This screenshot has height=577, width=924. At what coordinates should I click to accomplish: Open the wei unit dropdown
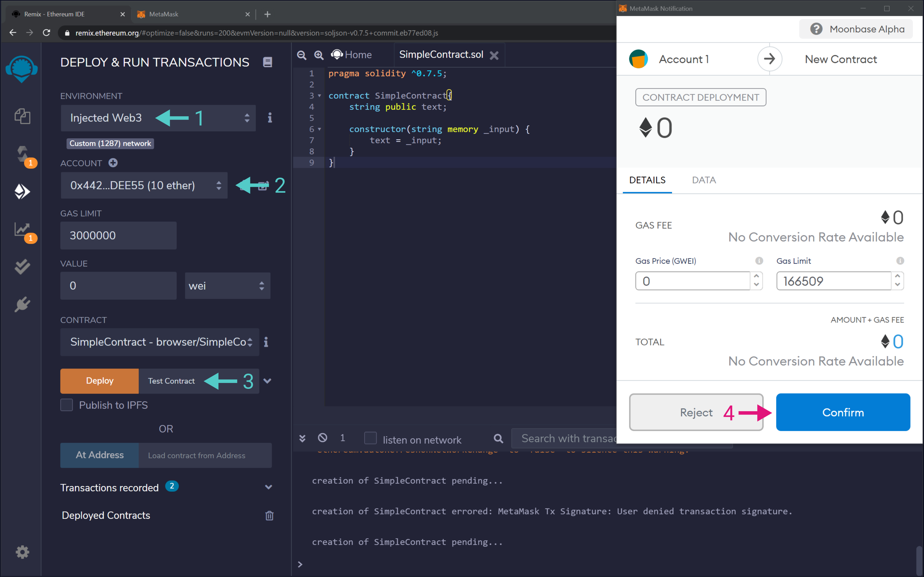click(228, 285)
